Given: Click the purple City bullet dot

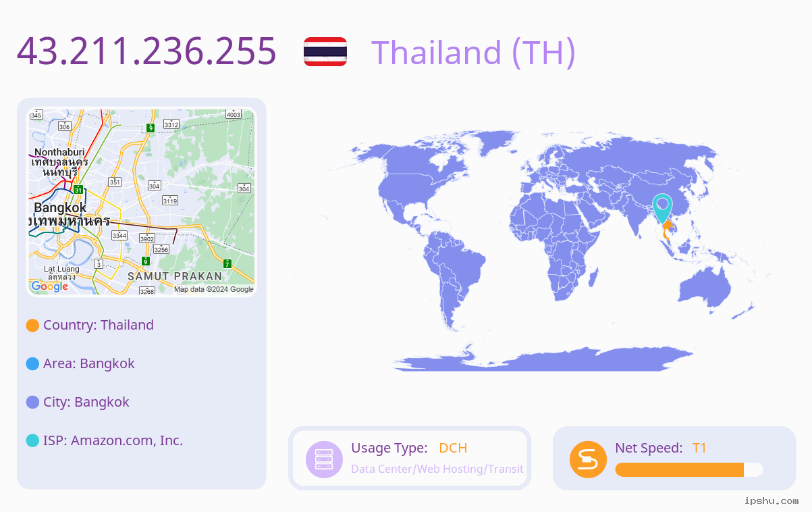Looking at the screenshot, I should click(32, 403).
